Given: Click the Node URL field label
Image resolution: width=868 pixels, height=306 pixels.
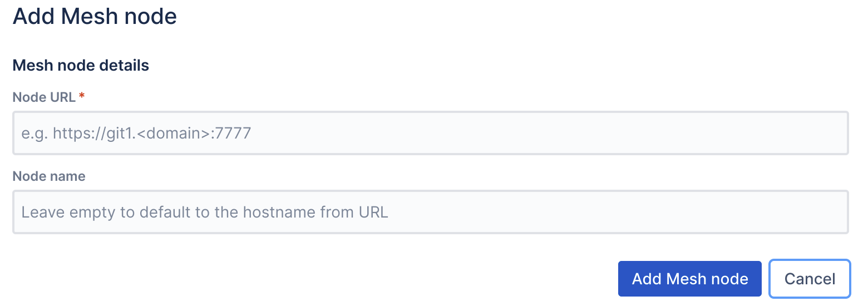Looking at the screenshot, I should pyautogui.click(x=44, y=97).
